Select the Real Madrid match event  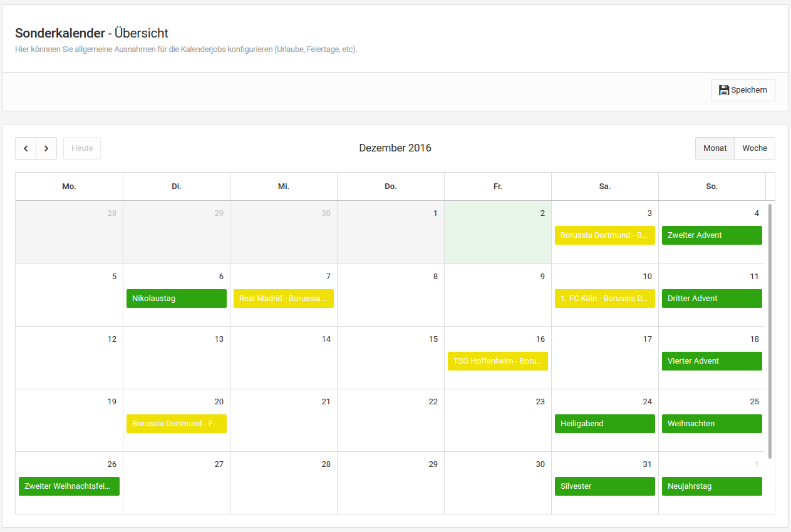point(284,299)
